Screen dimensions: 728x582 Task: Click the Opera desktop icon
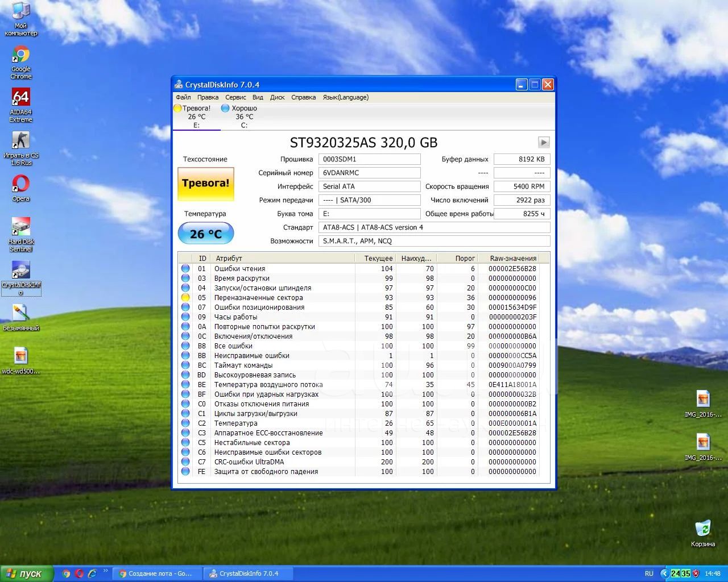(x=21, y=184)
